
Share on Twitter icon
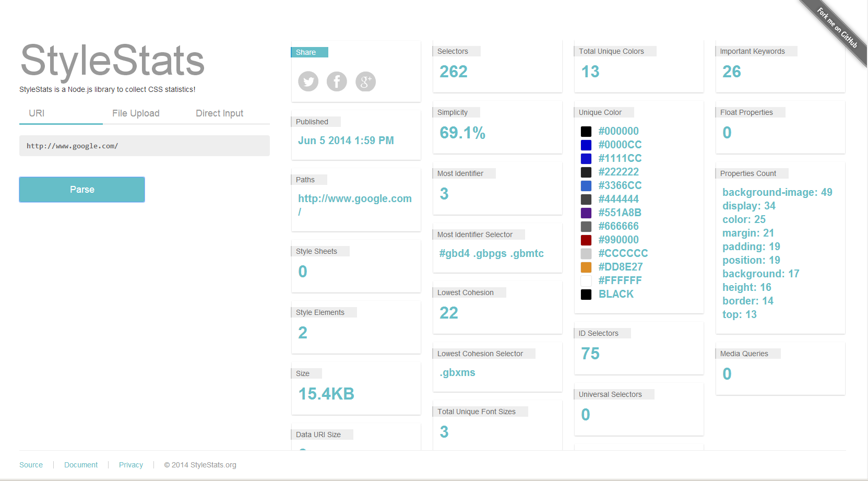pyautogui.click(x=308, y=81)
